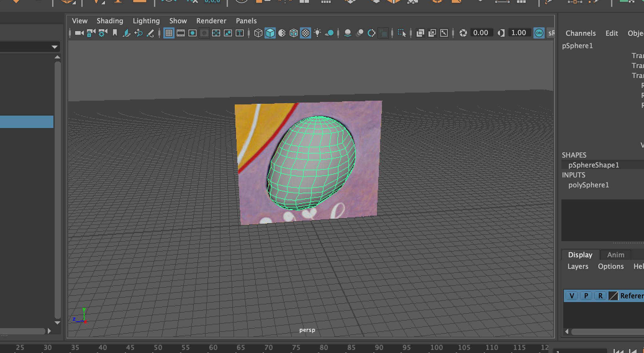Viewport: 644px width, 353px height.
Task: Toggle the Depth of Field icon
Action: click(x=383, y=33)
